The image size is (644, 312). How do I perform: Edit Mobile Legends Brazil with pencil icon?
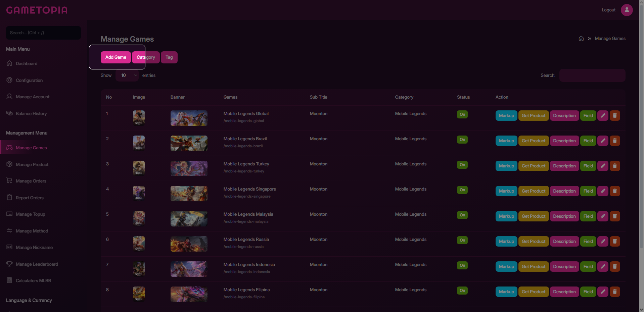click(603, 141)
